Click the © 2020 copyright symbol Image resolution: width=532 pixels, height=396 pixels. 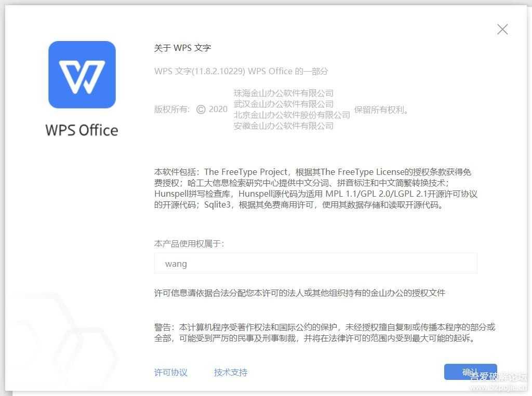click(212, 109)
